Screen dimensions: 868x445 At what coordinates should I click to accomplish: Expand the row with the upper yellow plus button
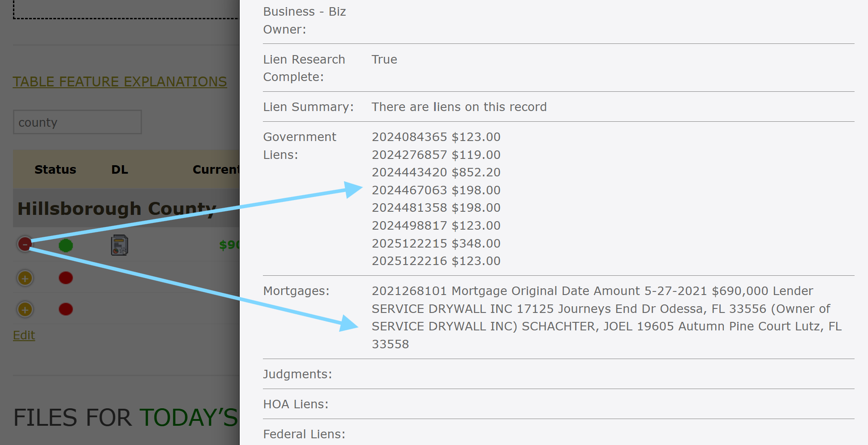click(x=25, y=278)
